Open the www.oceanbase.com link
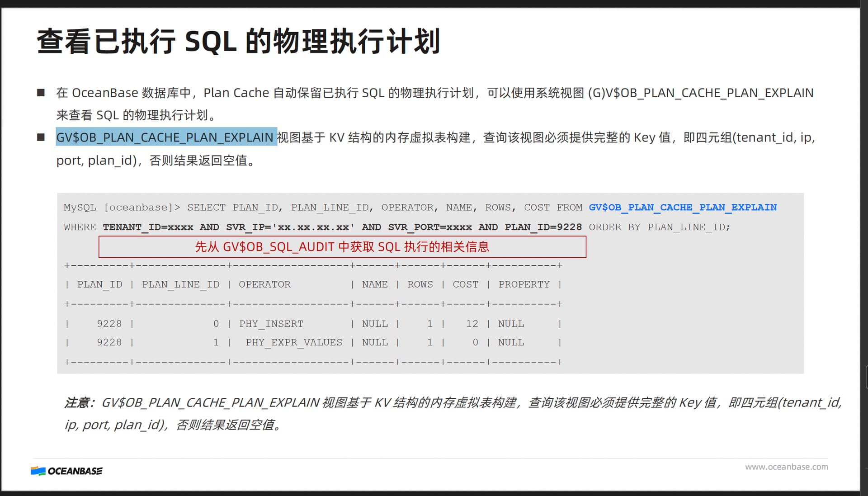The image size is (868, 496). tap(787, 467)
